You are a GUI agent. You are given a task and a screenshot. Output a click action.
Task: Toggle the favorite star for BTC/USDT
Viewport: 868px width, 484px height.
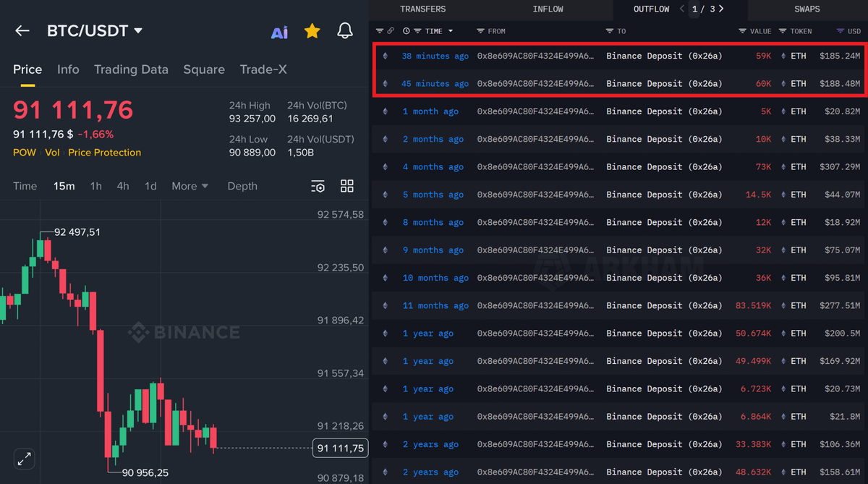point(312,30)
